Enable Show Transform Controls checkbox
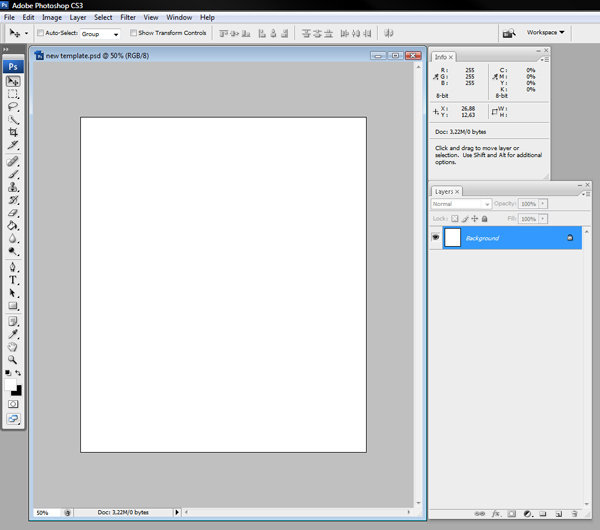 133,33
